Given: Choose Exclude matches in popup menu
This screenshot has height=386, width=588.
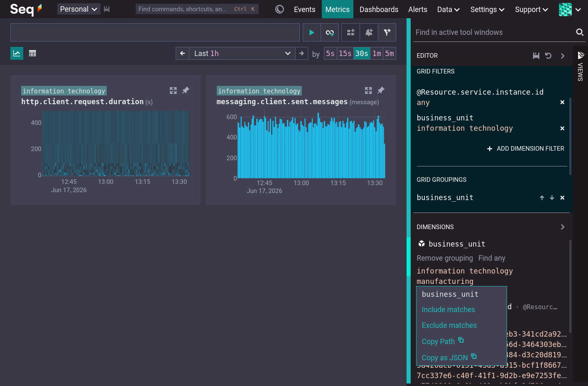Looking at the screenshot, I should click(x=449, y=325).
